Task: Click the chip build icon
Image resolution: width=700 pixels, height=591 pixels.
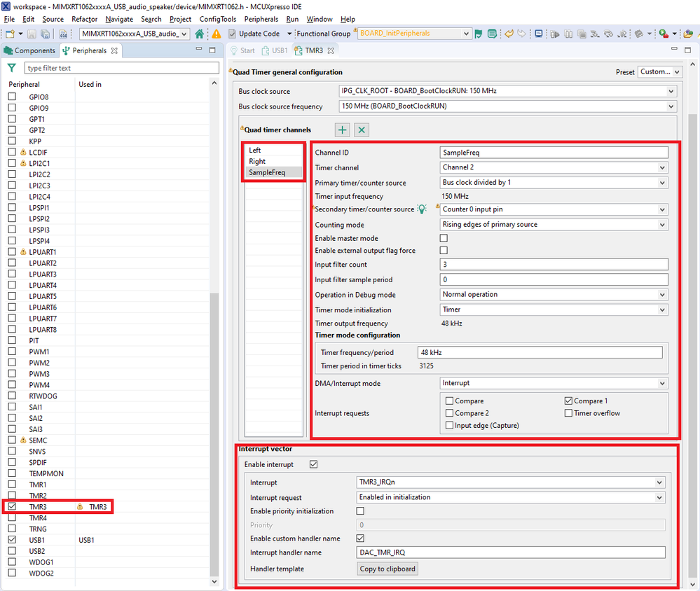Action: 639,34
